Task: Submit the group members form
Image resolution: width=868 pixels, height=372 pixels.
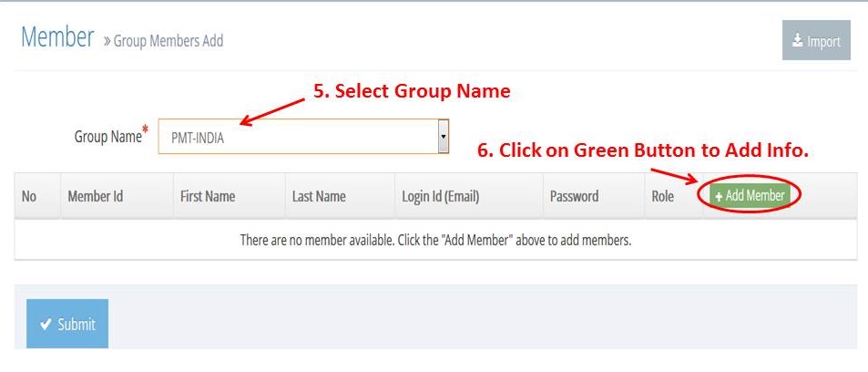Action: point(67,324)
